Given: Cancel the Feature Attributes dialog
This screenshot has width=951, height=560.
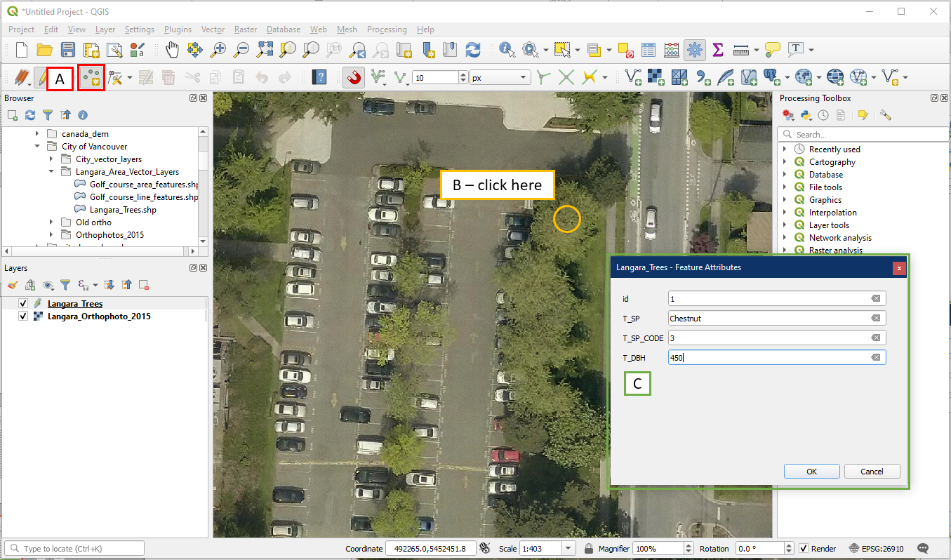Looking at the screenshot, I should click(872, 472).
